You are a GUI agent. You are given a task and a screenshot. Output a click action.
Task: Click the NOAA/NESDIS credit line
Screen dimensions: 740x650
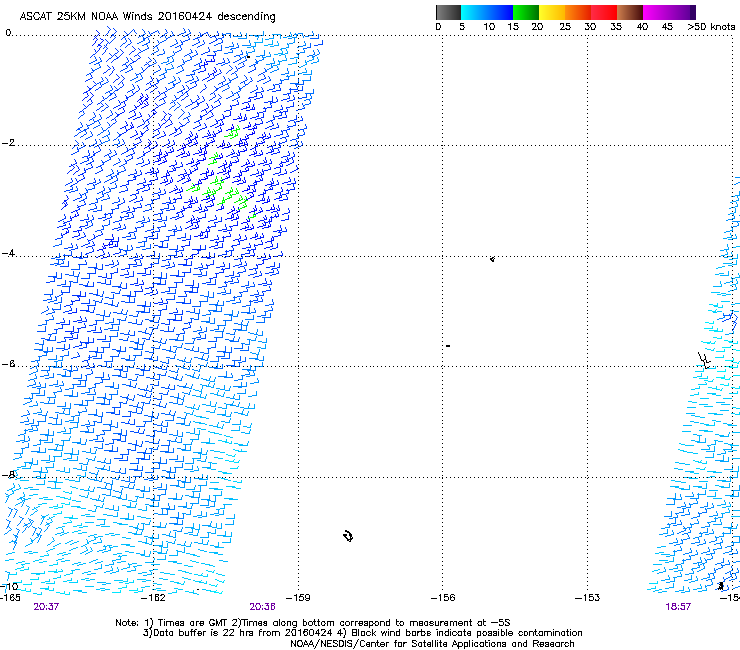(x=432, y=644)
